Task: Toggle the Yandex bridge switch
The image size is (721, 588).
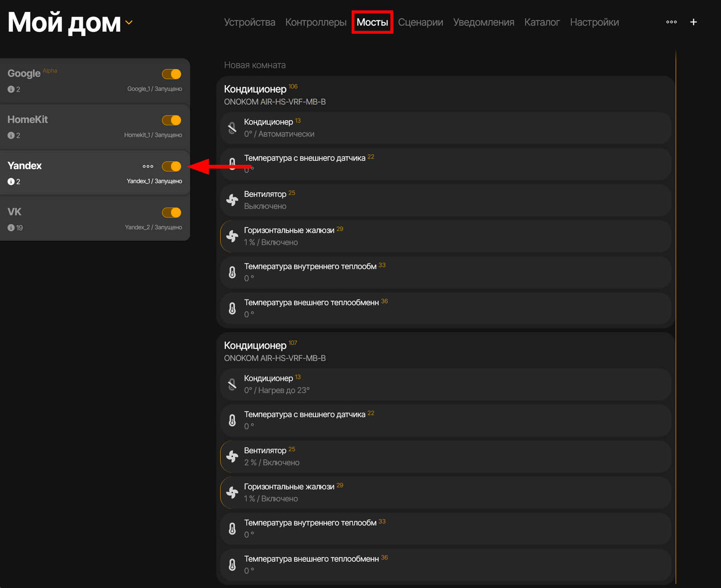Action: 172,166
